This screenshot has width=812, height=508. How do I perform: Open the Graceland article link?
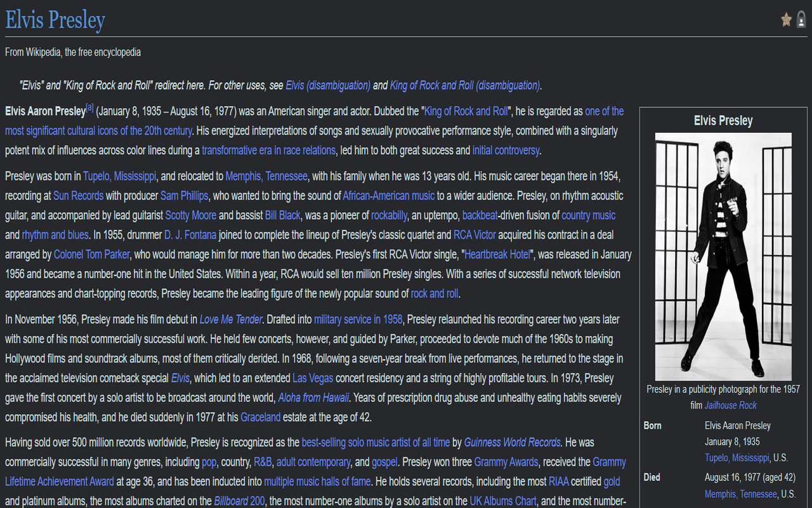point(259,417)
